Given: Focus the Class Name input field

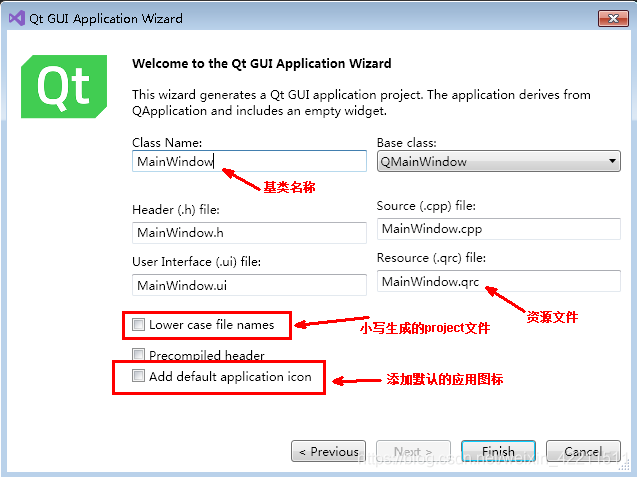Looking at the screenshot, I should 249,161.
